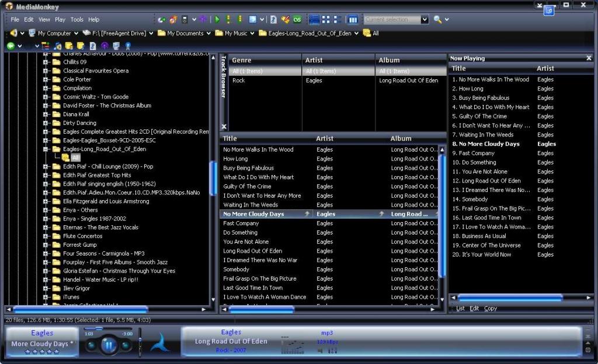Skip to the next track in player
This screenshot has height=364, width=598.
(x=126, y=345)
